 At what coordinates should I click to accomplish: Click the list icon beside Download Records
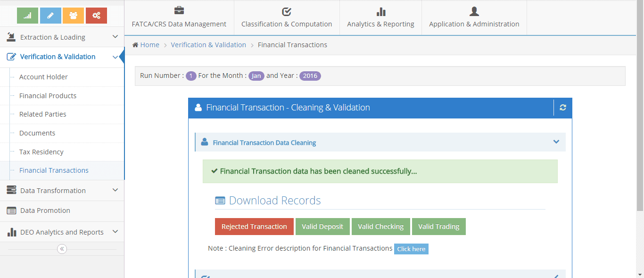pos(220,201)
